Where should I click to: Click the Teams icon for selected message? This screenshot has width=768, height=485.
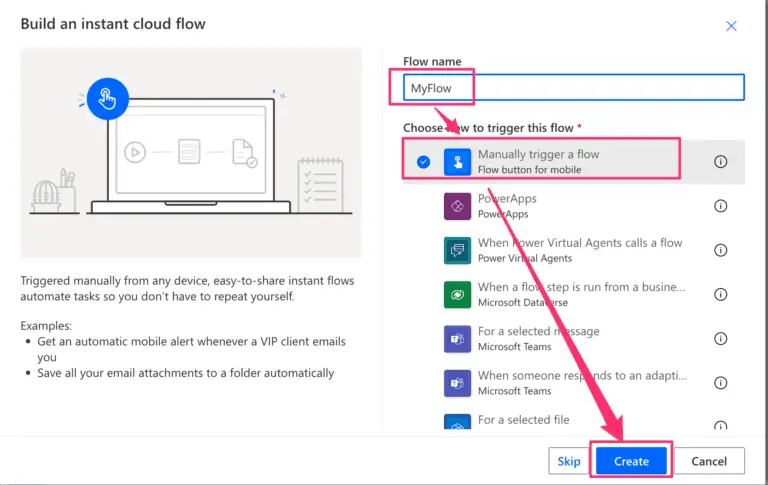point(457,338)
